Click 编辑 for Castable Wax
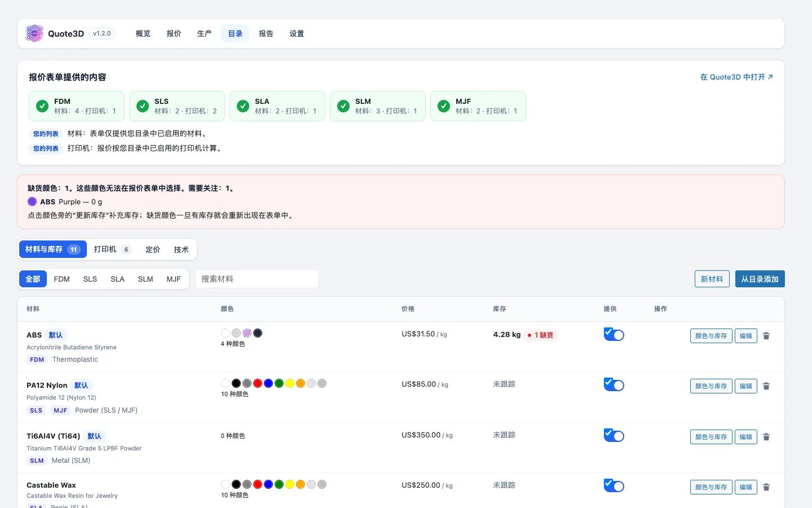Viewport: 812px width, 508px height. 746,487
